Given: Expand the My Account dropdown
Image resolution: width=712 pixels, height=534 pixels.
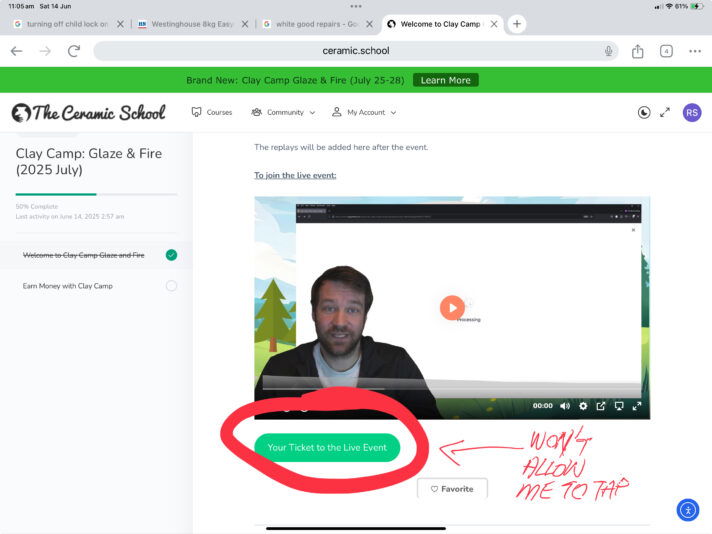Looking at the screenshot, I should (x=364, y=113).
